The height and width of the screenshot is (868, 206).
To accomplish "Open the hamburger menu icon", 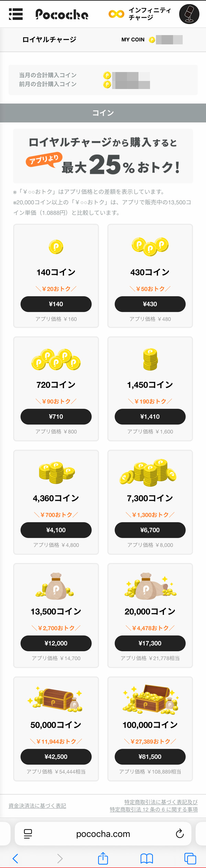I will [16, 14].
